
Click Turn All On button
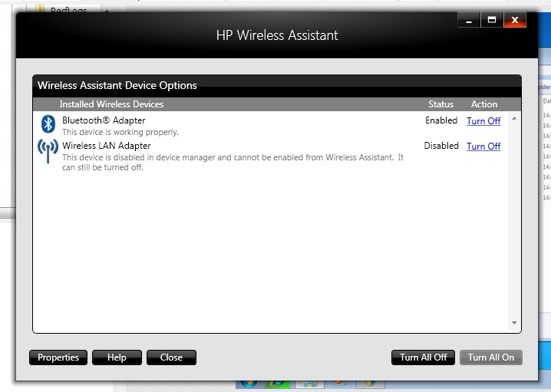[491, 357]
